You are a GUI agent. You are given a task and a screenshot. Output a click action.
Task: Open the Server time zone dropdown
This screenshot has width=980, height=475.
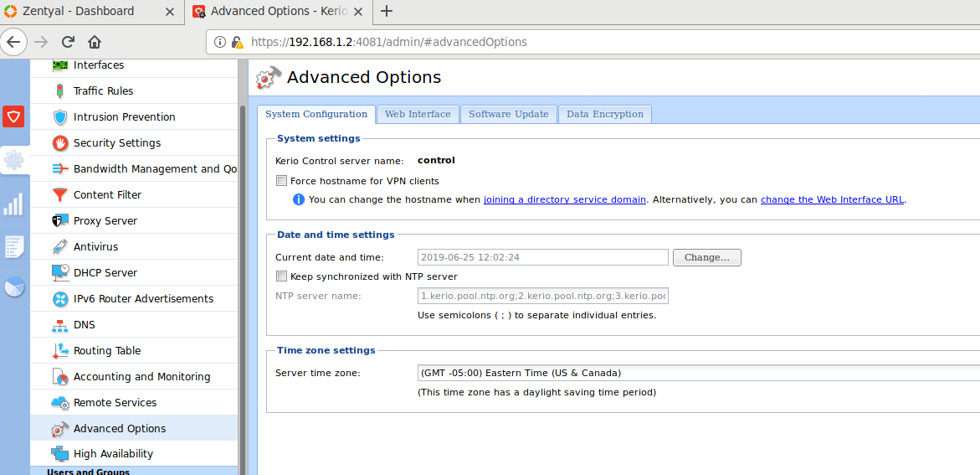coord(698,373)
